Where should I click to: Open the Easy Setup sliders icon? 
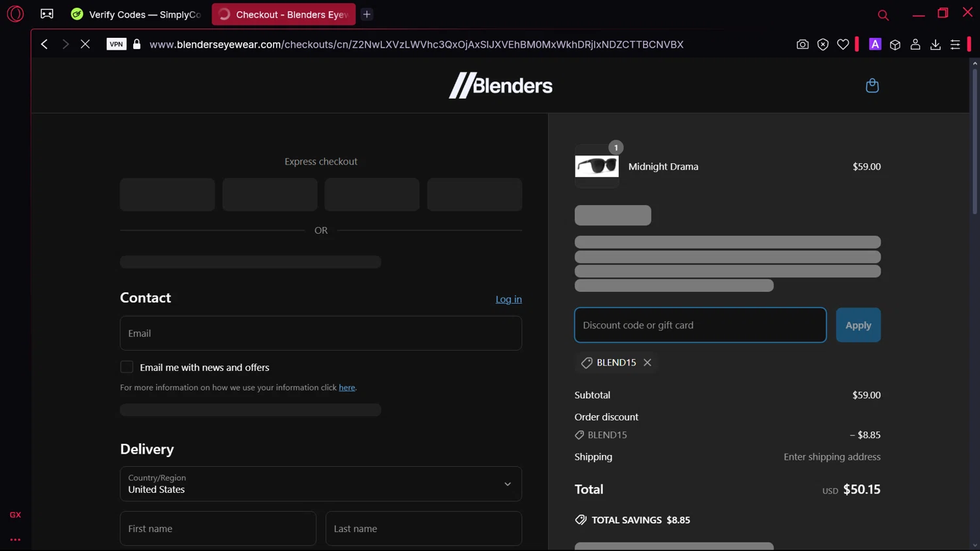[955, 44]
